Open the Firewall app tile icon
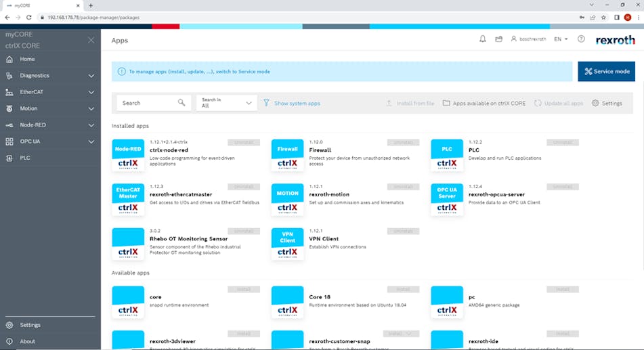Viewport: 644px width, 350px height. (288, 155)
